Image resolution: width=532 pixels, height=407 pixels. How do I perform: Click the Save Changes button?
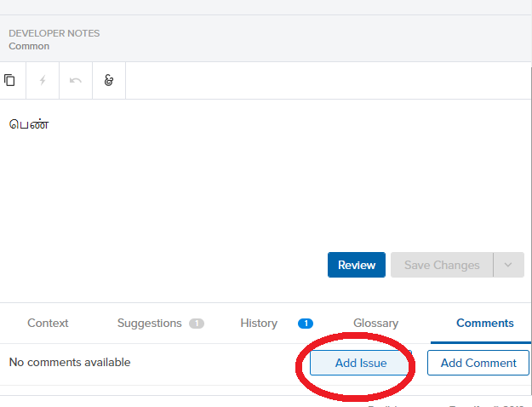441,265
